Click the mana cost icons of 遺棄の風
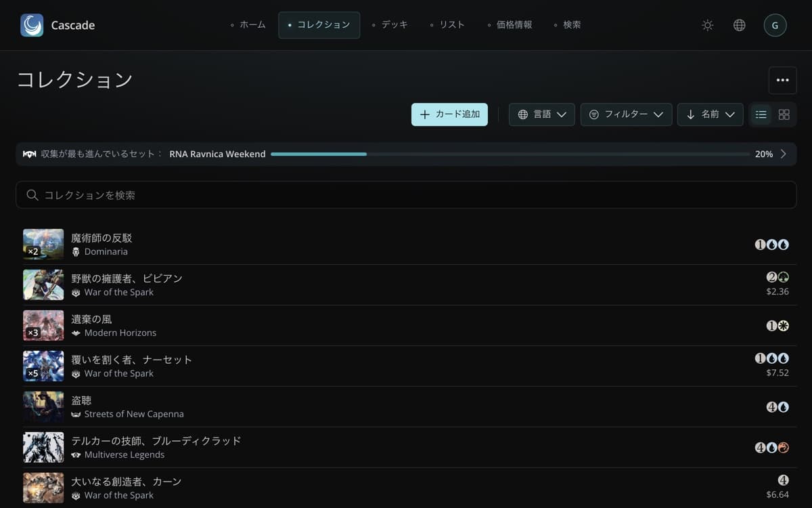 pos(777,326)
